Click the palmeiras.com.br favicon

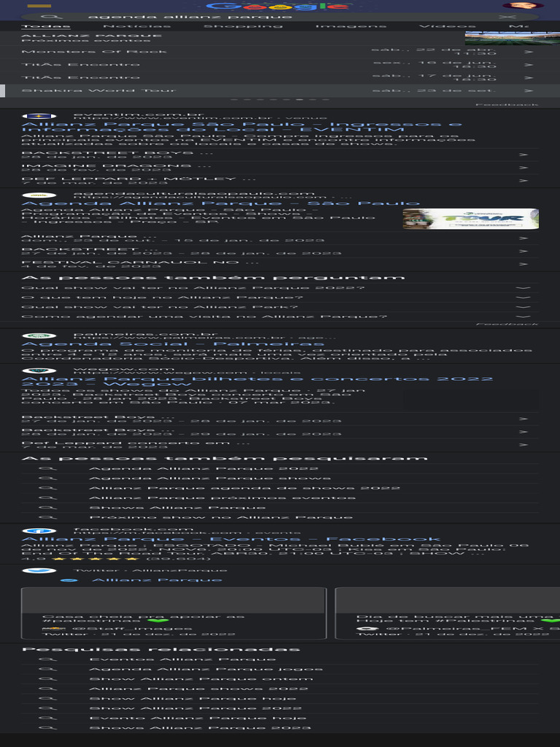[39, 336]
